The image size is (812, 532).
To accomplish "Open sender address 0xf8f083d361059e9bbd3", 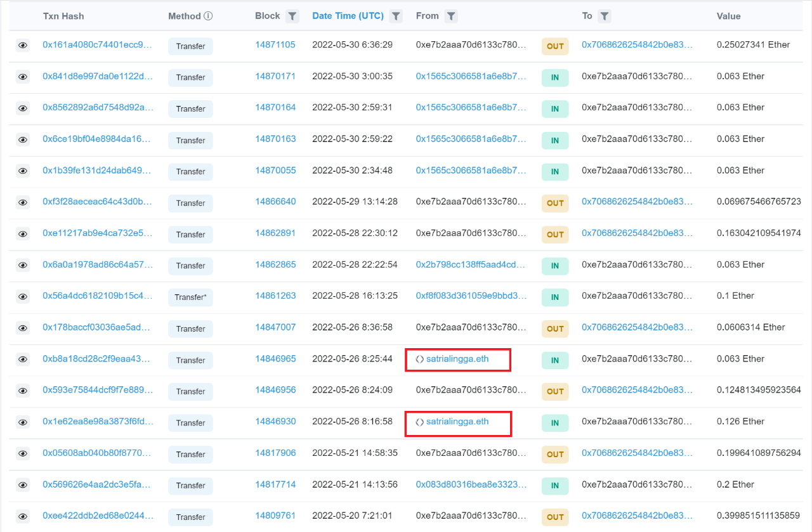I will click(471, 295).
